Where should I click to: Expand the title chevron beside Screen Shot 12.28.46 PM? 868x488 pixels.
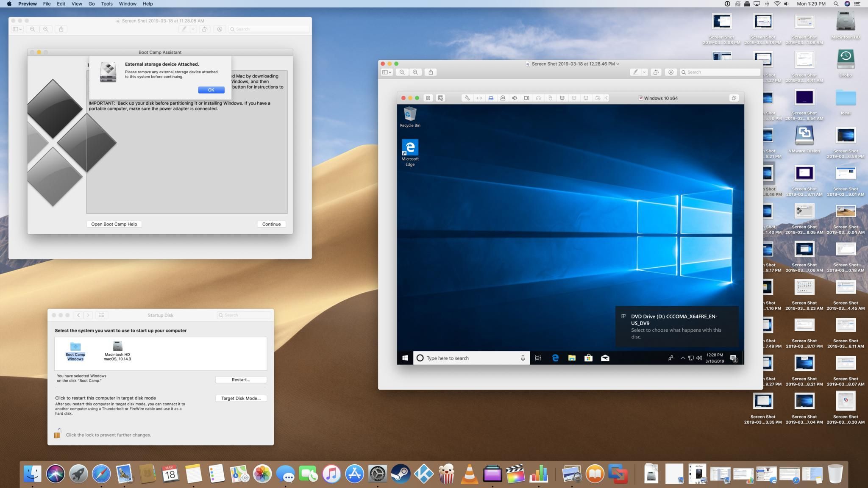click(618, 64)
